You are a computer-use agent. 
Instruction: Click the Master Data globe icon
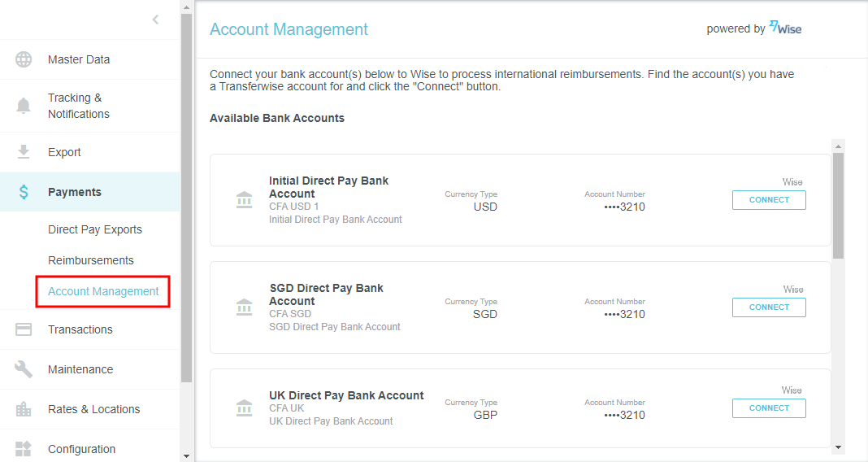(24, 59)
